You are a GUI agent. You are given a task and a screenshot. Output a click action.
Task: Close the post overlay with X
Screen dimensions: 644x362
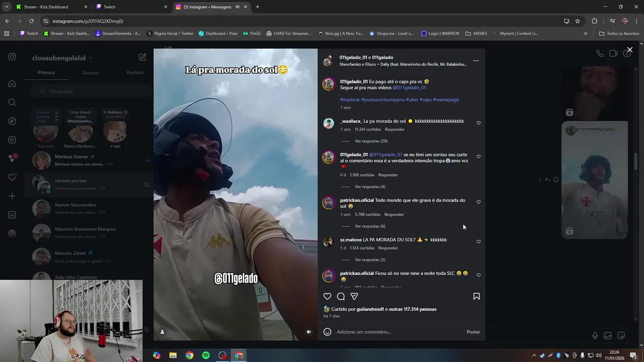629,50
